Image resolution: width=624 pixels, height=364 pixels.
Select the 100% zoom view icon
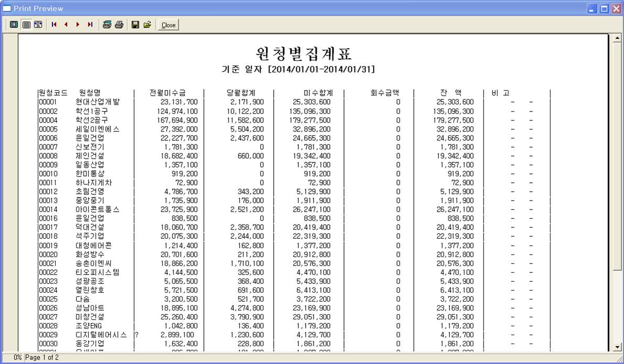pos(26,25)
